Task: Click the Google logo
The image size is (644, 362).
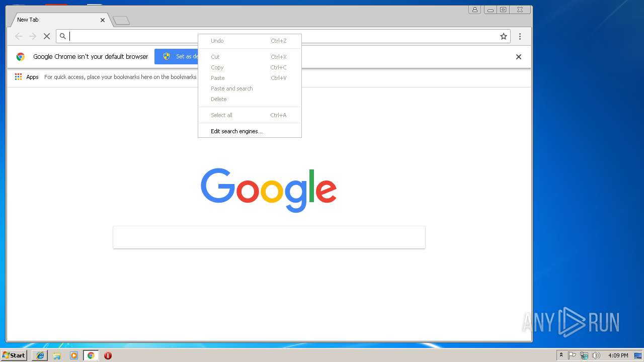Action: [269, 190]
